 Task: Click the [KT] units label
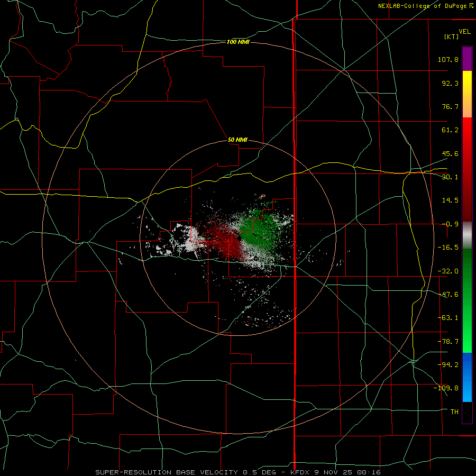(452, 36)
